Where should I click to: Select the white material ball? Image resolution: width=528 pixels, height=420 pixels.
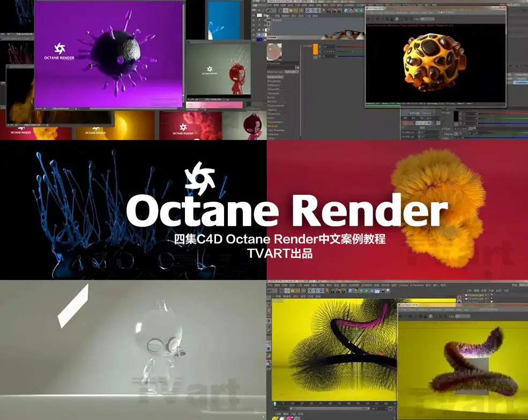tap(282, 418)
